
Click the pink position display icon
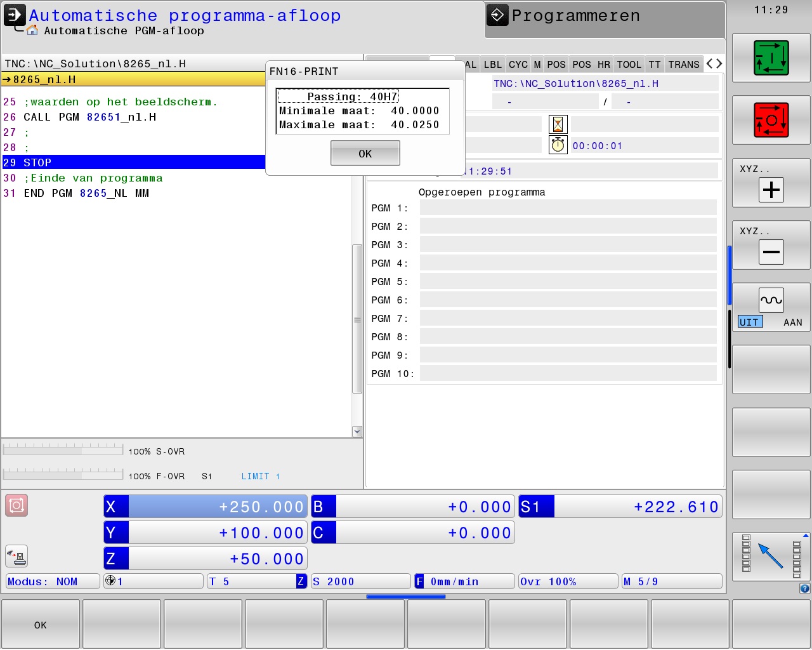(16, 505)
